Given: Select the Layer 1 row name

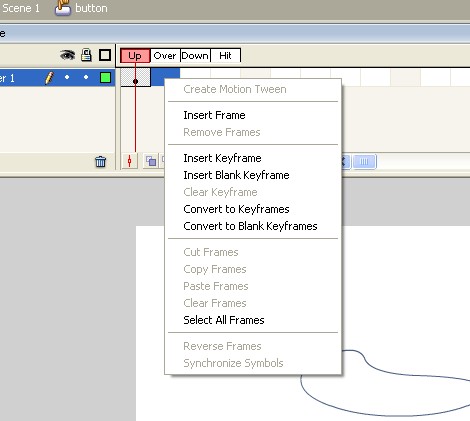Looking at the screenshot, I should 7,78.
